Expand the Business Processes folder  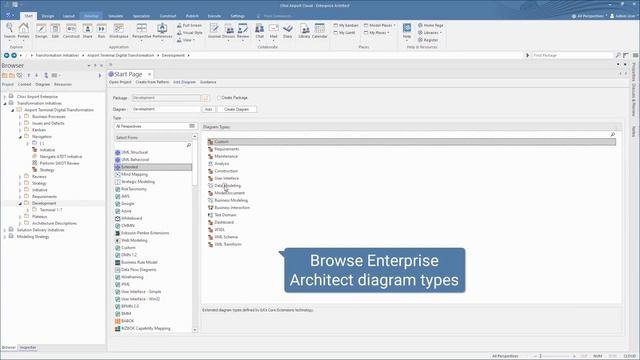point(20,117)
